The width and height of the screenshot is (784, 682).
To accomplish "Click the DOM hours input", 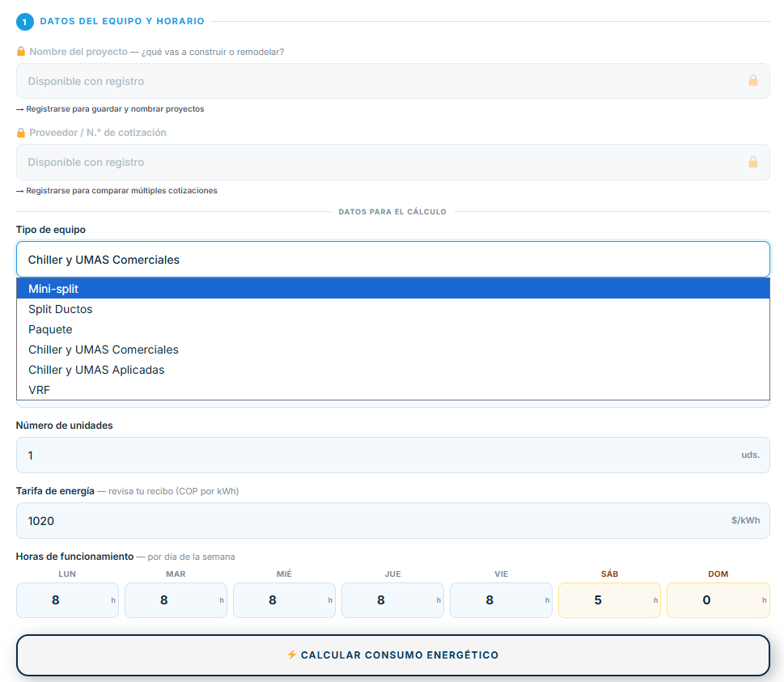I will point(718,600).
